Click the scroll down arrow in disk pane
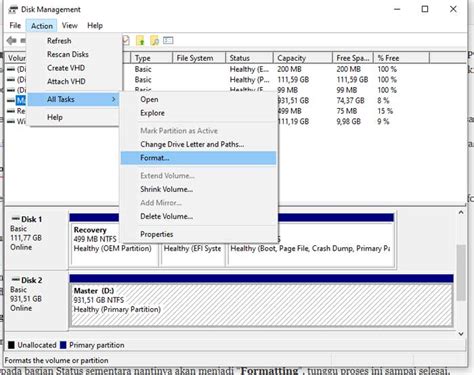The height and width of the screenshot is (375, 474). tap(461, 333)
